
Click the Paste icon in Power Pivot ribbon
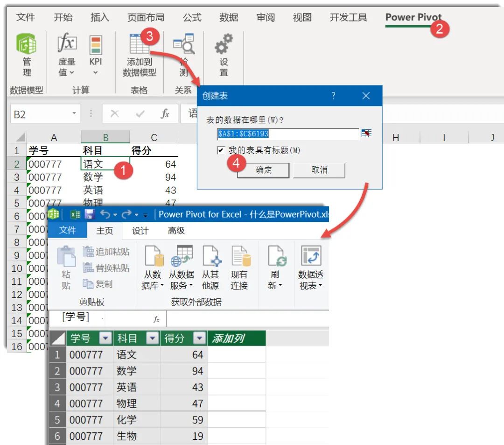(x=66, y=256)
